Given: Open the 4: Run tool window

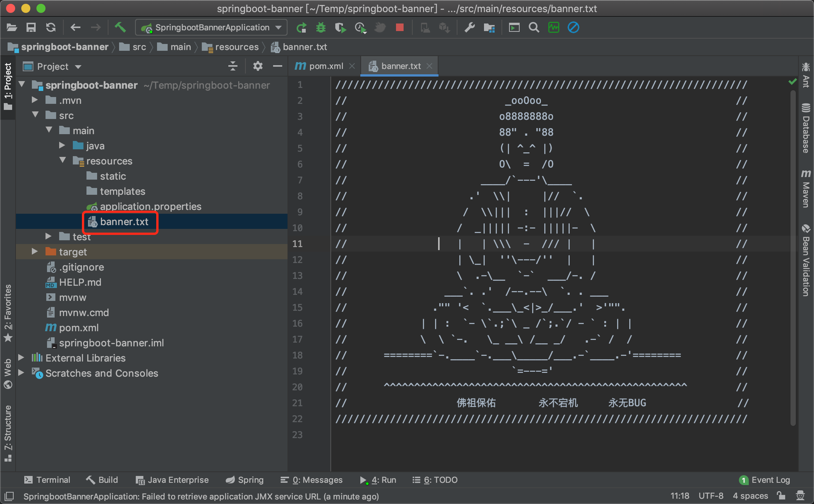Looking at the screenshot, I should pyautogui.click(x=378, y=480).
